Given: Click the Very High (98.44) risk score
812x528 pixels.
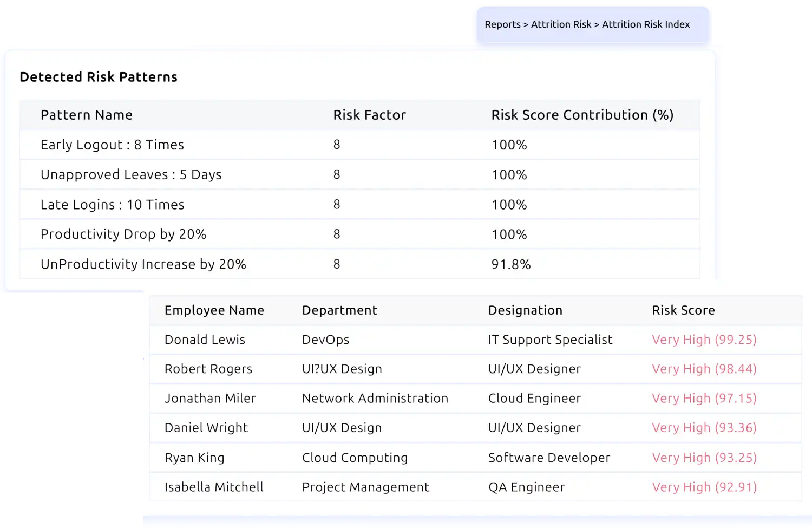Looking at the screenshot, I should coord(704,369).
